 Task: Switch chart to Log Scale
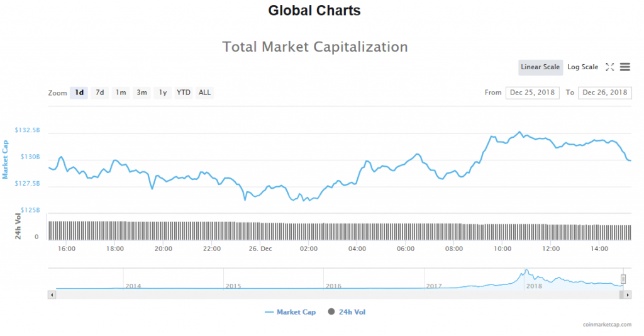point(583,67)
